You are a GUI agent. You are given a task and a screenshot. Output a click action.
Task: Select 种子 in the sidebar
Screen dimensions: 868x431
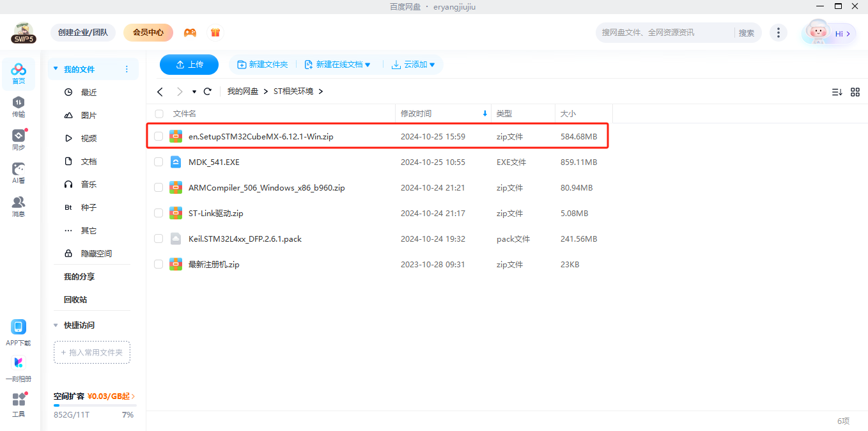[89, 207]
